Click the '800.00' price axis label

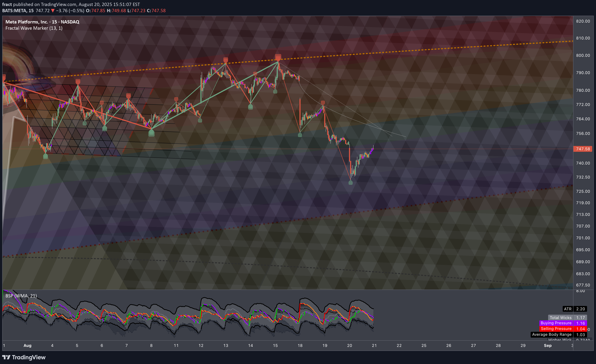tap(583, 55)
